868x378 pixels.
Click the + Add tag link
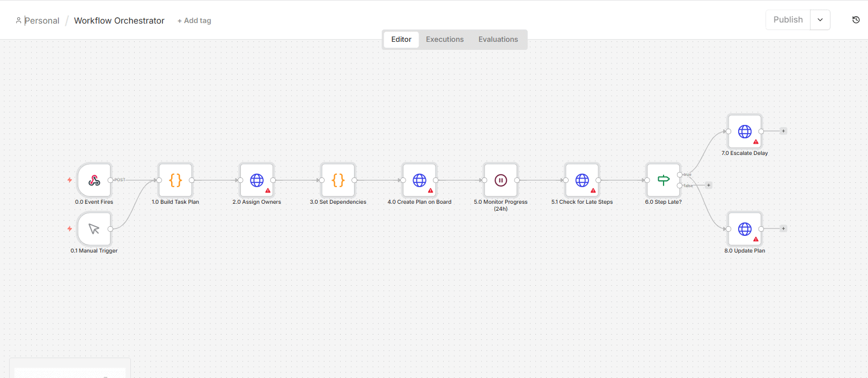[194, 20]
